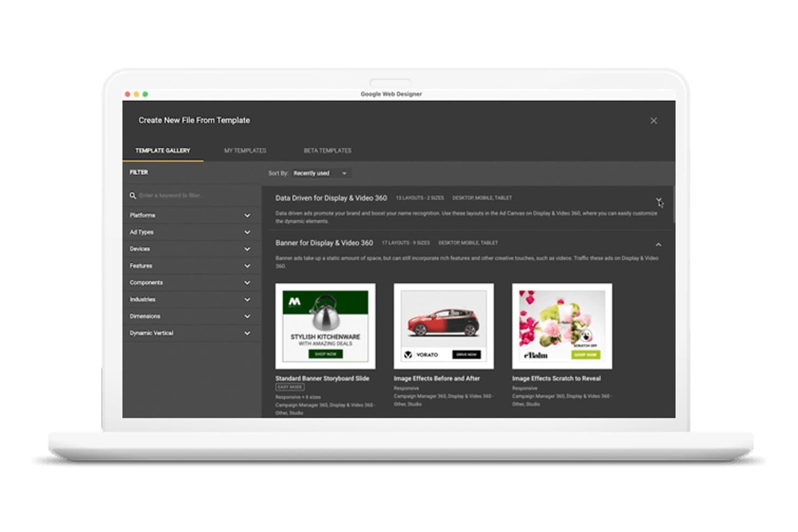The height and width of the screenshot is (532, 798).
Task: Select the Image Effects Scratch to Reveal thumbnail
Action: 562,326
